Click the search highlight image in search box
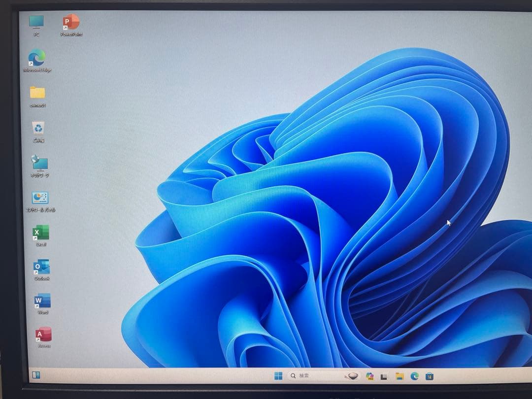The height and width of the screenshot is (399, 532). click(x=352, y=376)
